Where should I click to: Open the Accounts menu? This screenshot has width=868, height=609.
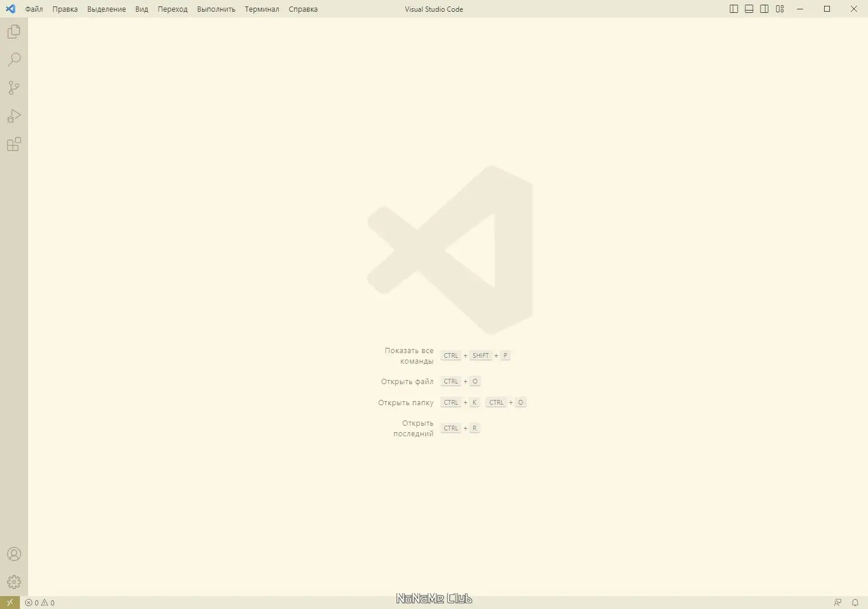(14, 554)
